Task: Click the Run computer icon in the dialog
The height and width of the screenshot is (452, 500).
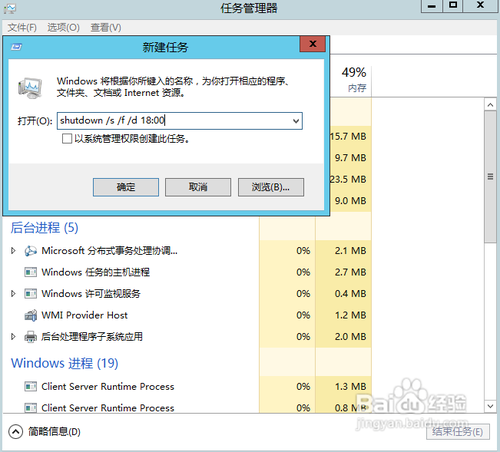Action: pyautogui.click(x=30, y=88)
